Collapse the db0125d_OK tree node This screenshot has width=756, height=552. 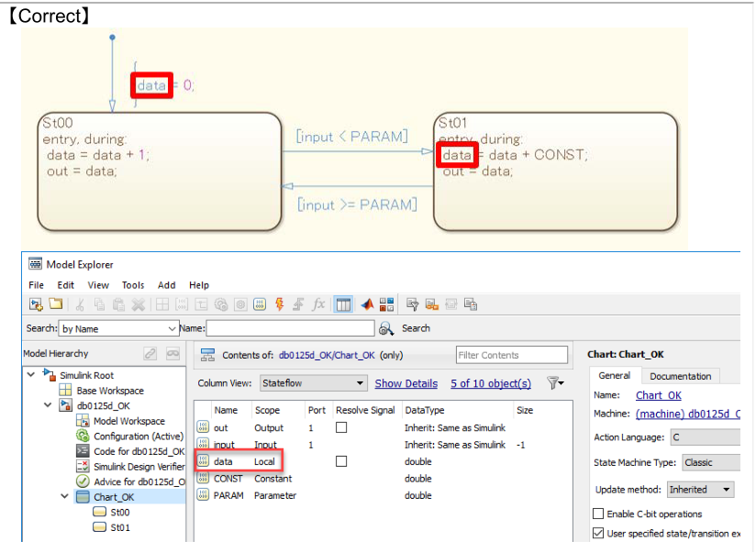48,405
